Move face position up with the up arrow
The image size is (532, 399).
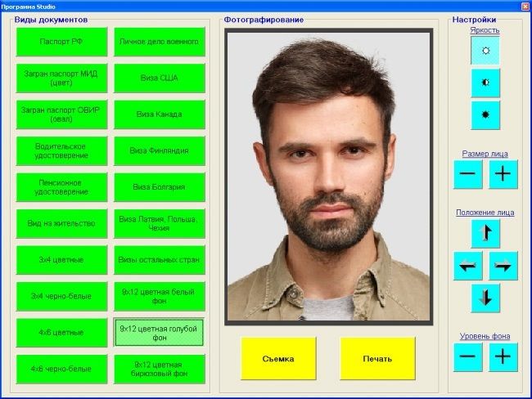[485, 234]
